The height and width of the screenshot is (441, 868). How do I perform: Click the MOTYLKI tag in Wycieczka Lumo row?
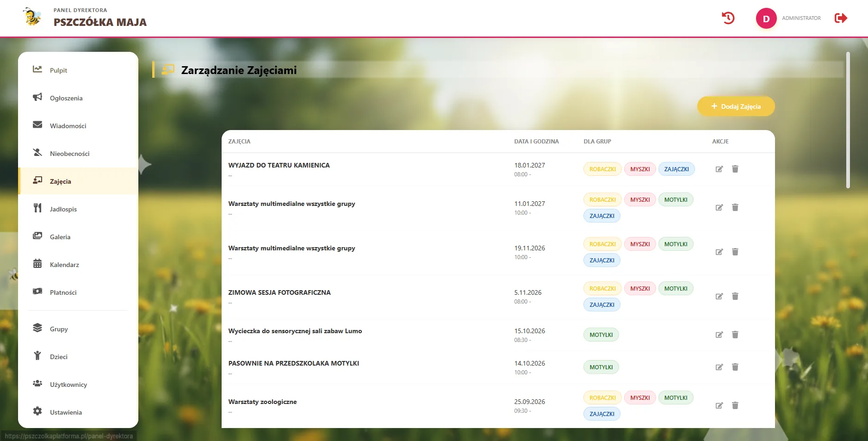pos(601,335)
